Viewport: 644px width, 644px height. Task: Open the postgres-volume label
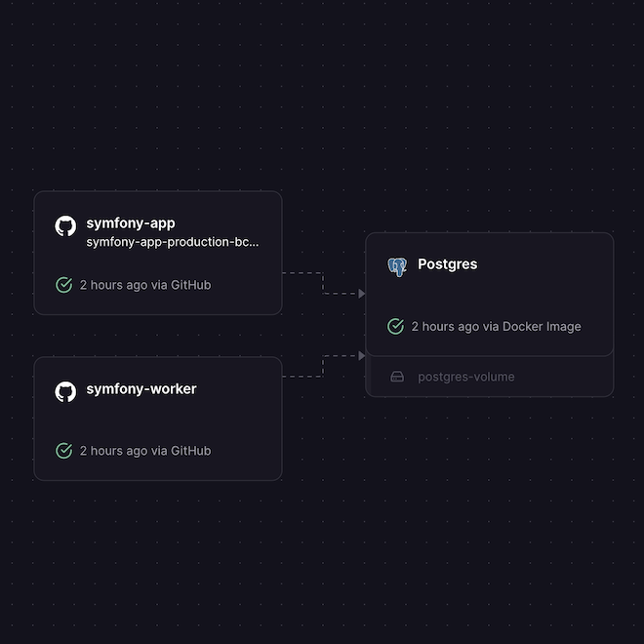pos(466,377)
